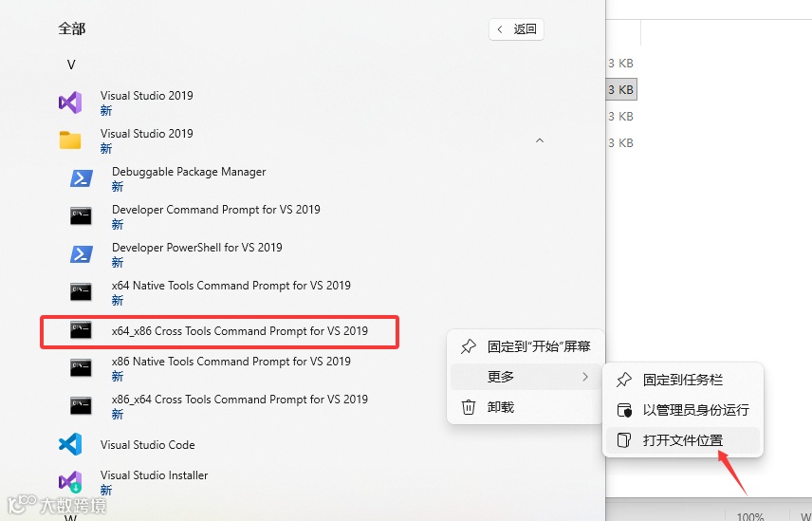Launch x64 Native Tools Command Prompt for VS 2019
The image size is (812, 521).
click(231, 286)
